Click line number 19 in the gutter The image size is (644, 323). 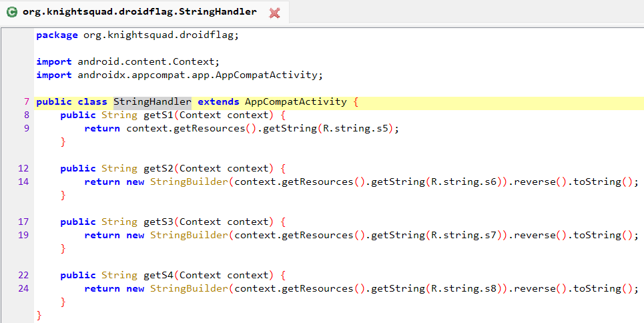tap(24, 235)
